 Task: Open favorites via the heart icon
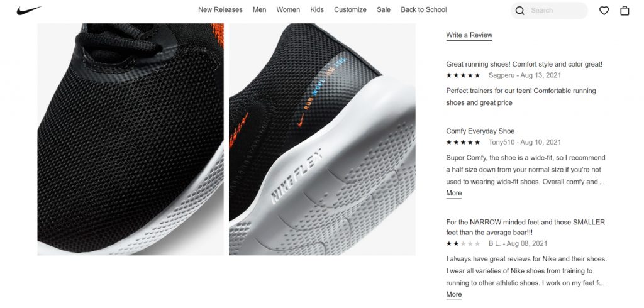pyautogui.click(x=604, y=11)
